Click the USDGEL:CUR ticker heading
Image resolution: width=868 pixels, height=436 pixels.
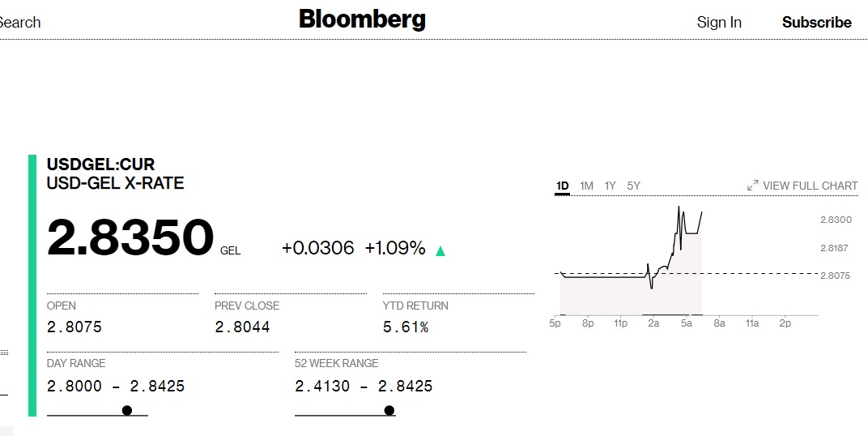(x=100, y=165)
